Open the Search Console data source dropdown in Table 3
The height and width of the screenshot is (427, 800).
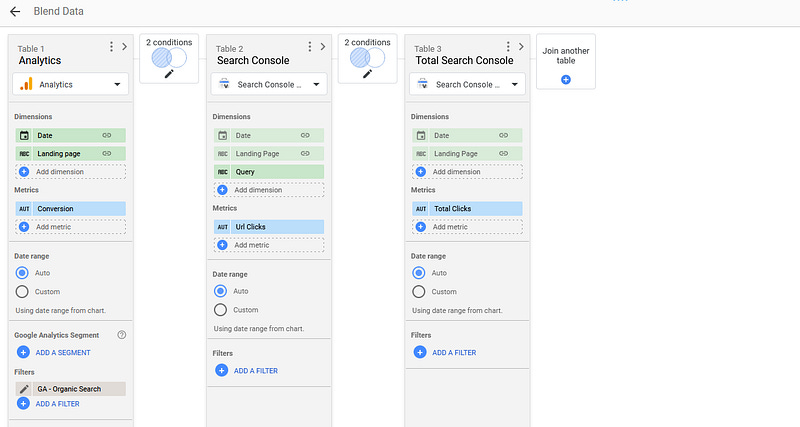point(467,84)
